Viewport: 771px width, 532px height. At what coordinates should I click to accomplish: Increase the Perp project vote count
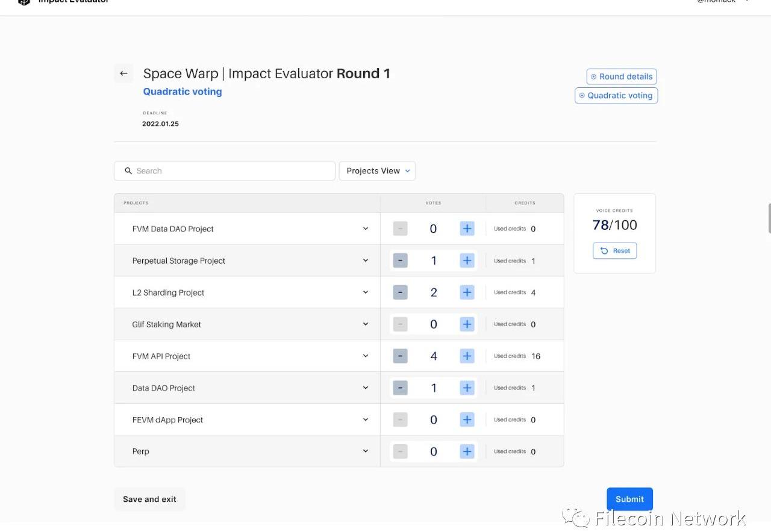467,451
